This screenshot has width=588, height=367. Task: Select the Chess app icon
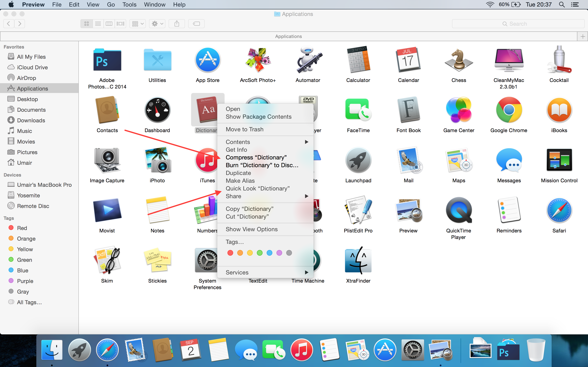coord(459,60)
